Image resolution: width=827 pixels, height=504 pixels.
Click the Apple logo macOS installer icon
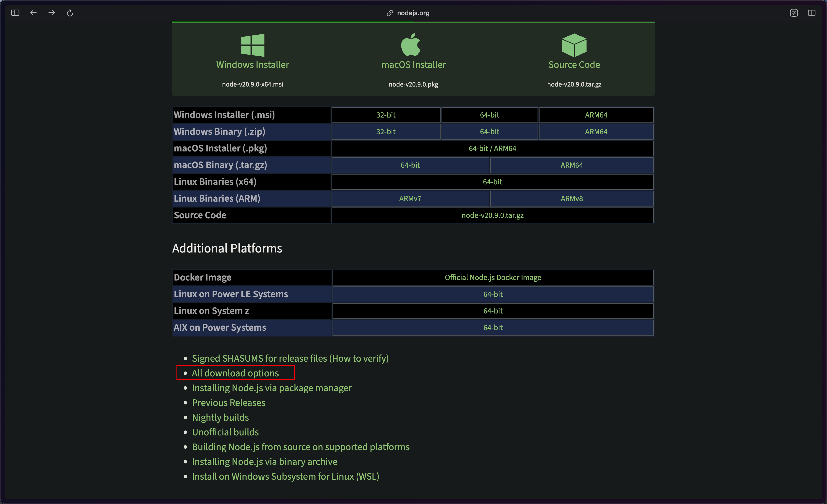click(x=411, y=44)
